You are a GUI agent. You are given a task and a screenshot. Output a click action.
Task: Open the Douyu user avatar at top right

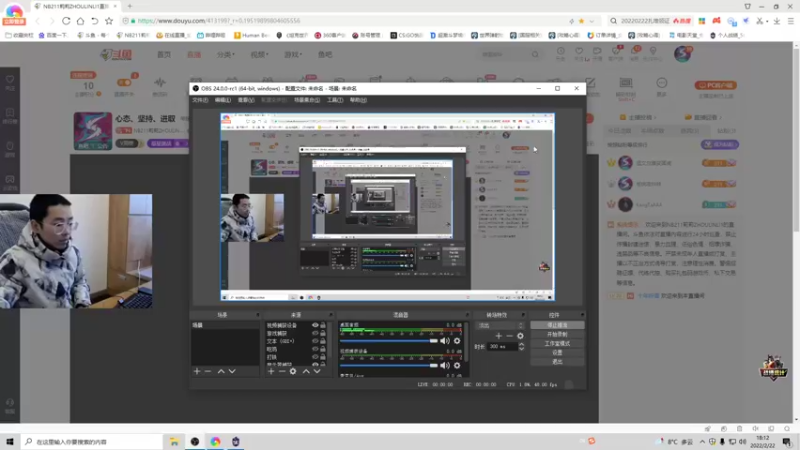pos(682,54)
